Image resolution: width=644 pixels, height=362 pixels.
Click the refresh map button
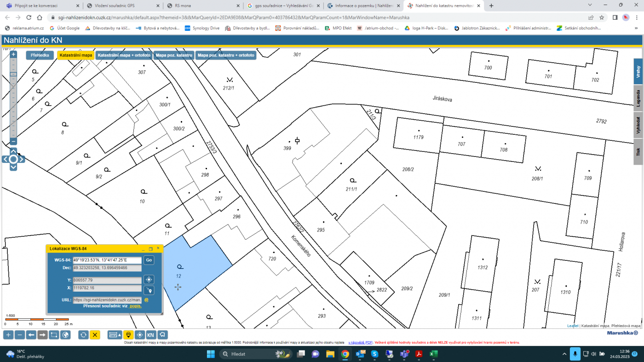[x=83, y=335]
